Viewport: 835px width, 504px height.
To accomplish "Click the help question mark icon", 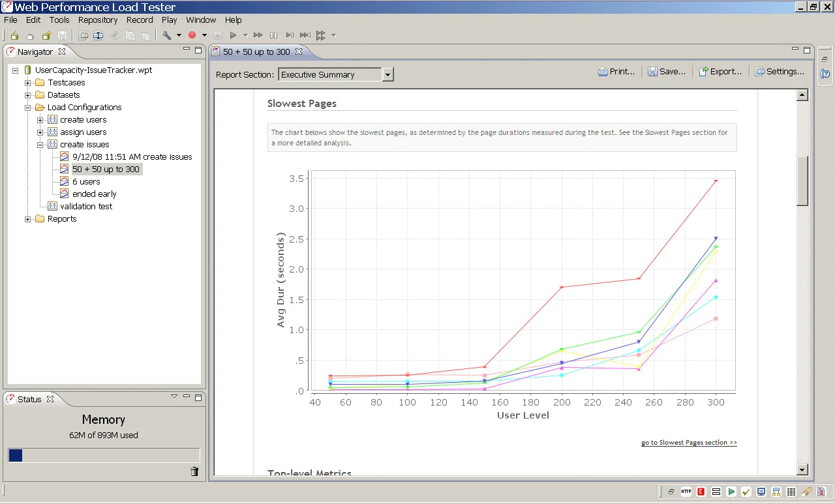I will coord(825,74).
